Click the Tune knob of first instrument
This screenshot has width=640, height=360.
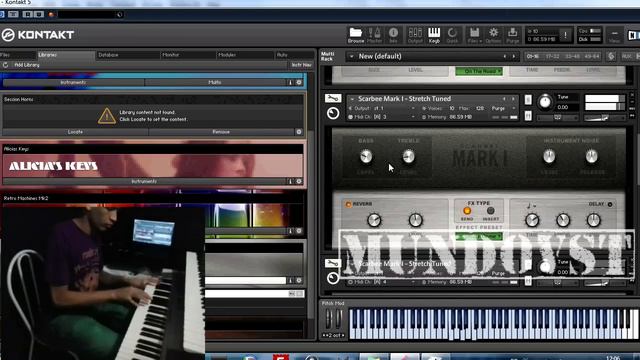coord(545,102)
